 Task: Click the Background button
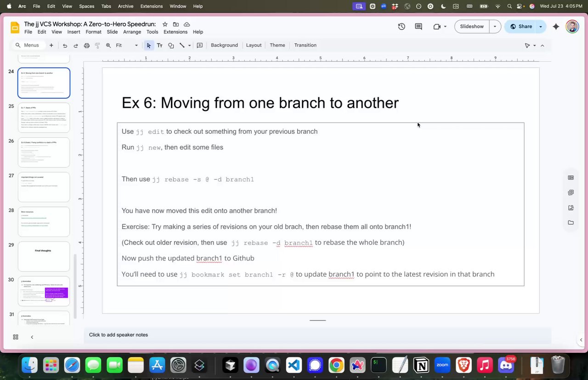pyautogui.click(x=224, y=45)
